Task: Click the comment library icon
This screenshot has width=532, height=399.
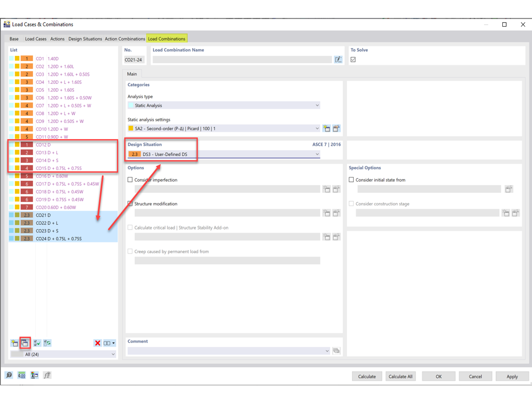Action: point(336,351)
